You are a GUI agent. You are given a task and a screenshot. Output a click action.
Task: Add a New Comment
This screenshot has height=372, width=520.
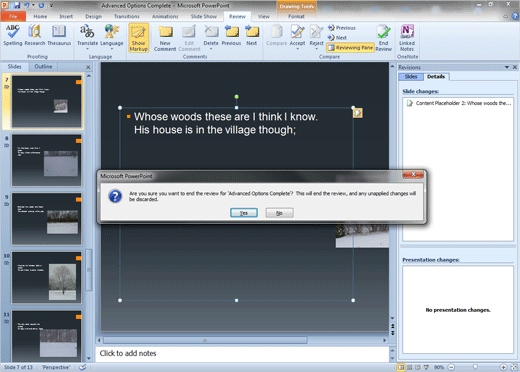165,38
